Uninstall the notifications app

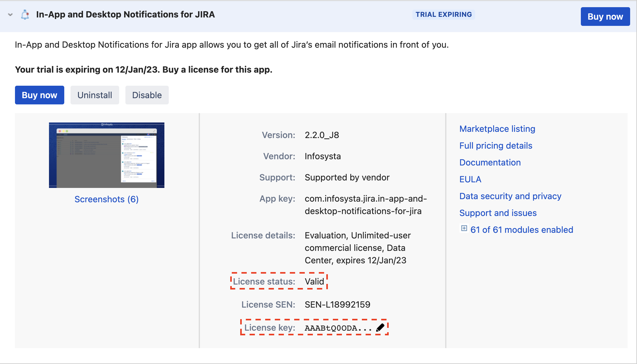(x=95, y=95)
